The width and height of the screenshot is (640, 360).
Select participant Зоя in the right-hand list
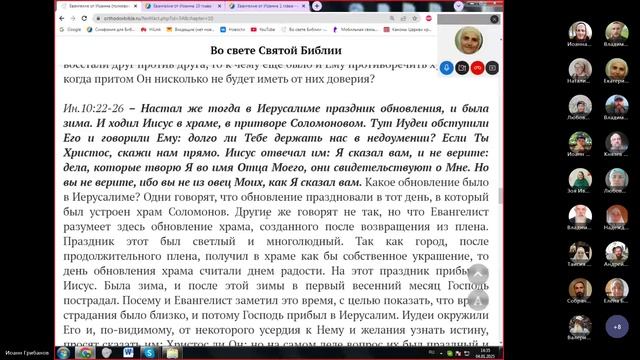coord(580,180)
